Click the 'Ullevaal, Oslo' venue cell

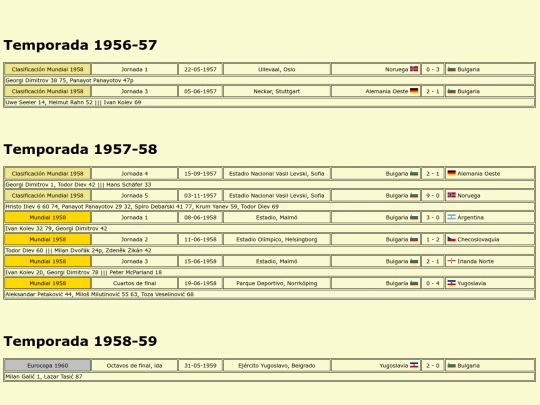point(277,69)
